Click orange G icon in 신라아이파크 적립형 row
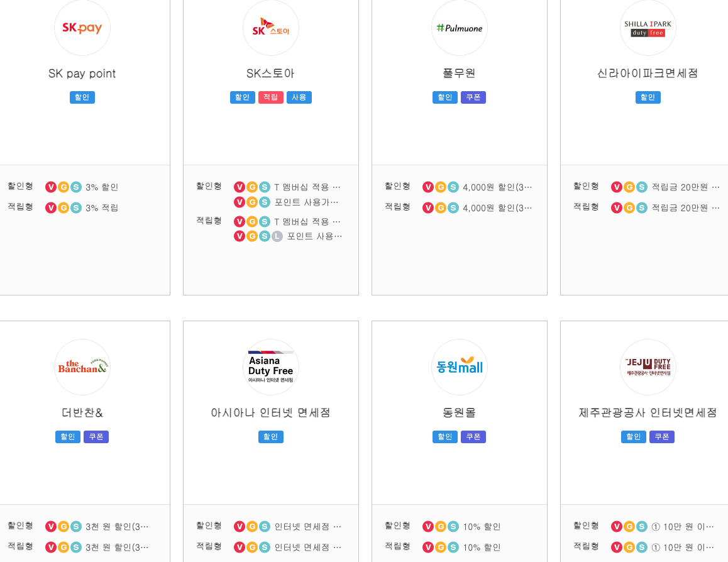The image size is (728, 562). 629,208
